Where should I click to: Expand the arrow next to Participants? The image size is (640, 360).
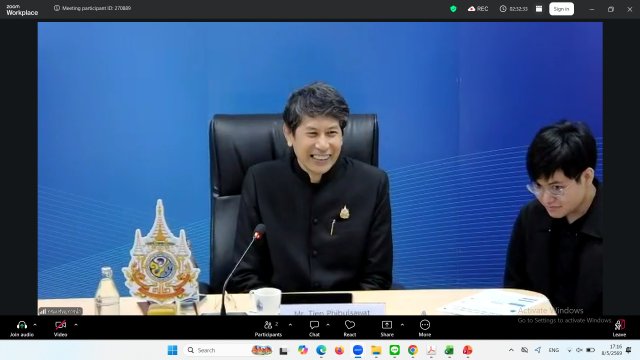[x=290, y=325]
